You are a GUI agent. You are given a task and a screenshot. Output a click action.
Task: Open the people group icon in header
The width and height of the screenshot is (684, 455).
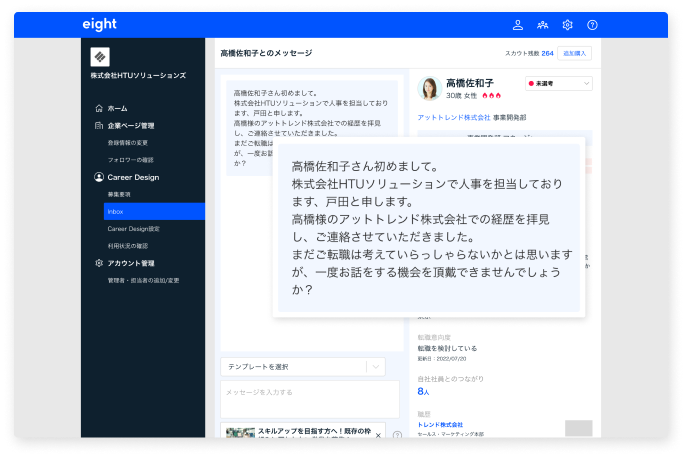pos(542,25)
